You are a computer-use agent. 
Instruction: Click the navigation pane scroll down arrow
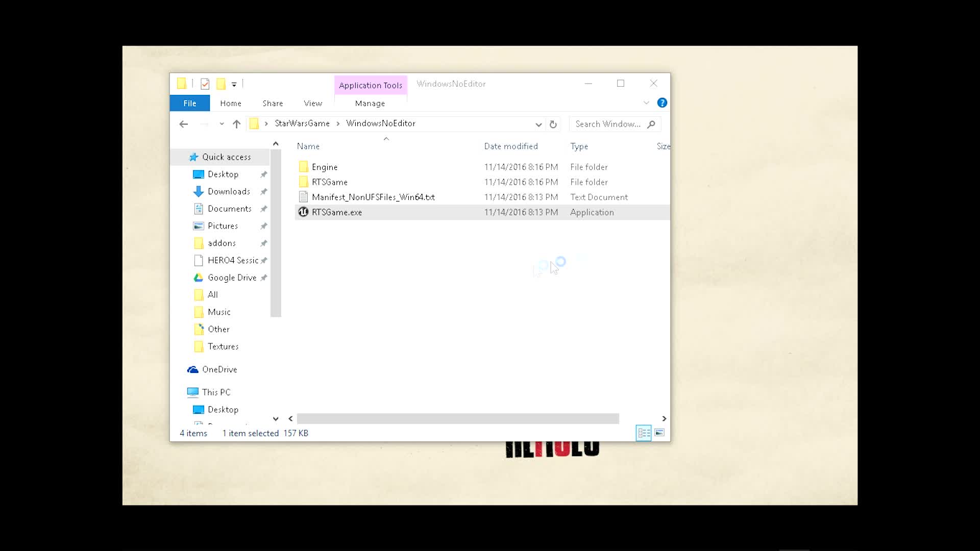[276, 419]
